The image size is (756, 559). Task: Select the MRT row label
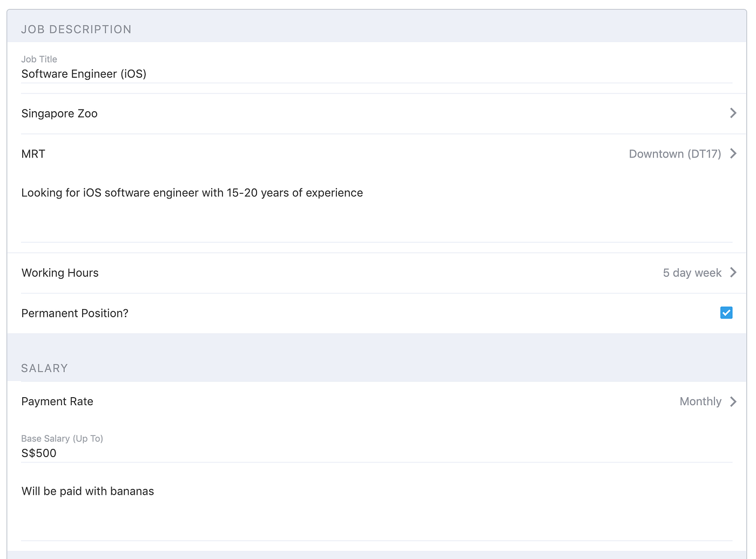pyautogui.click(x=33, y=154)
